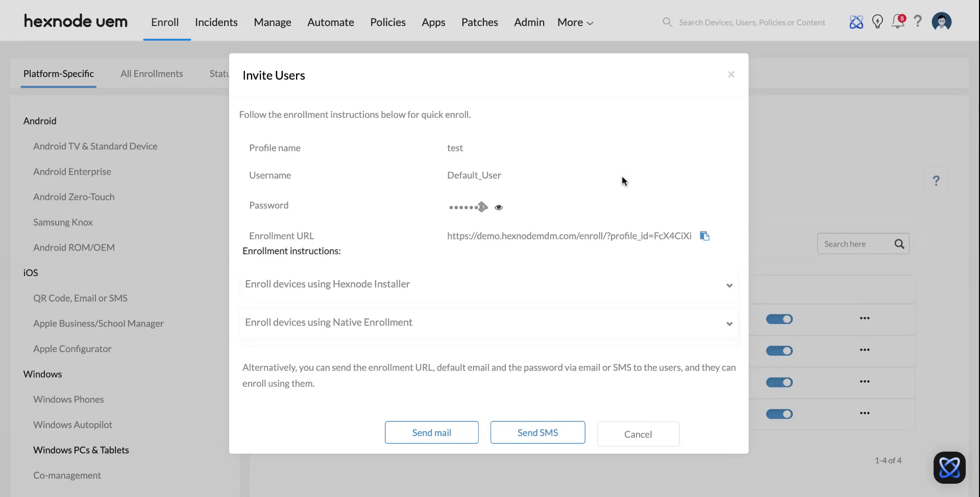
Task: Open the More dropdown menu
Action: pyautogui.click(x=575, y=22)
